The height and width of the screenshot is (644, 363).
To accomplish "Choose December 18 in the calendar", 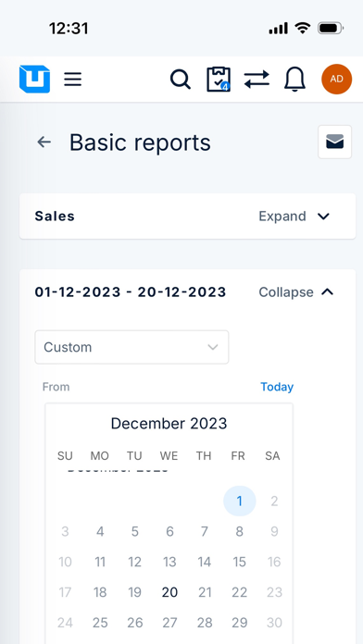I will [100, 592].
